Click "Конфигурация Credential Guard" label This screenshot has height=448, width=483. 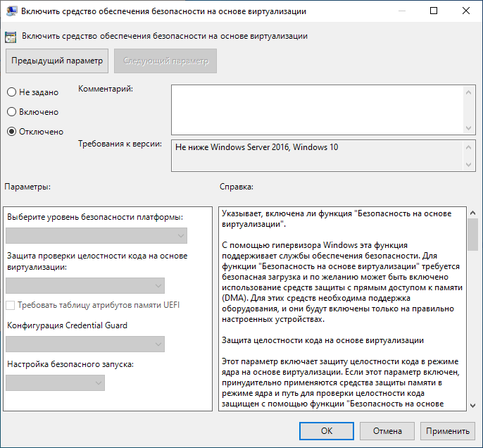pyautogui.click(x=67, y=325)
